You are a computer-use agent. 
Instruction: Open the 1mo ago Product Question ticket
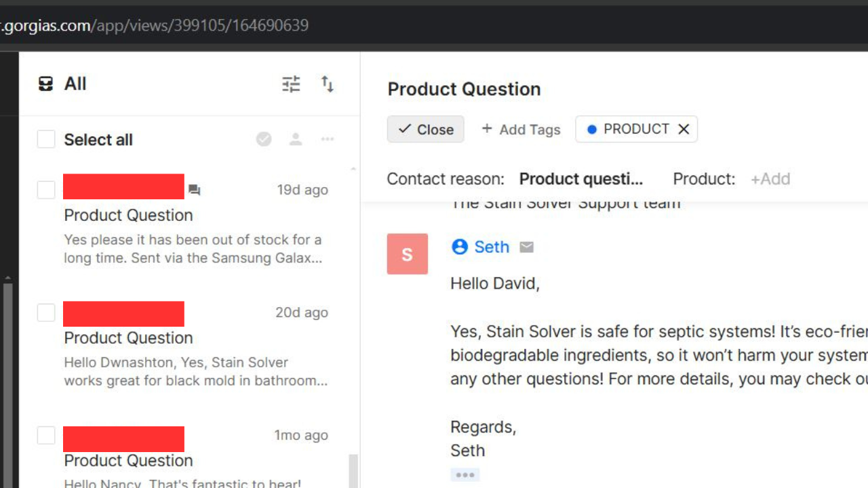[128, 460]
